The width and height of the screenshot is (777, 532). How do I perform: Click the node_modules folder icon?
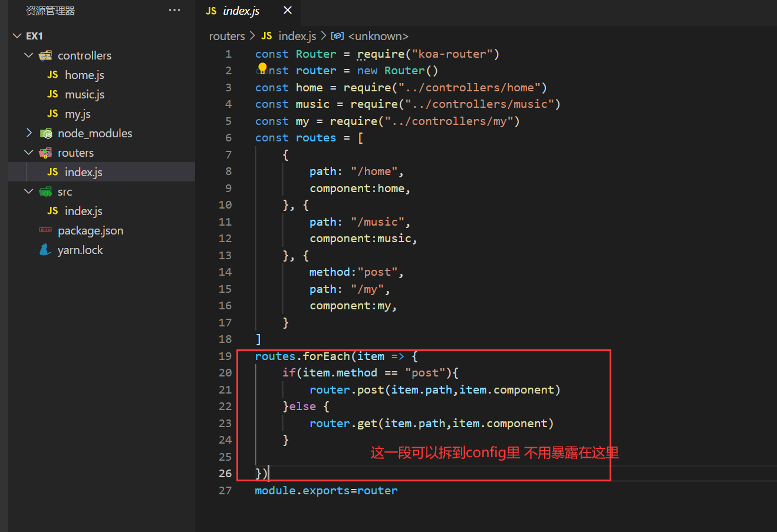point(45,133)
